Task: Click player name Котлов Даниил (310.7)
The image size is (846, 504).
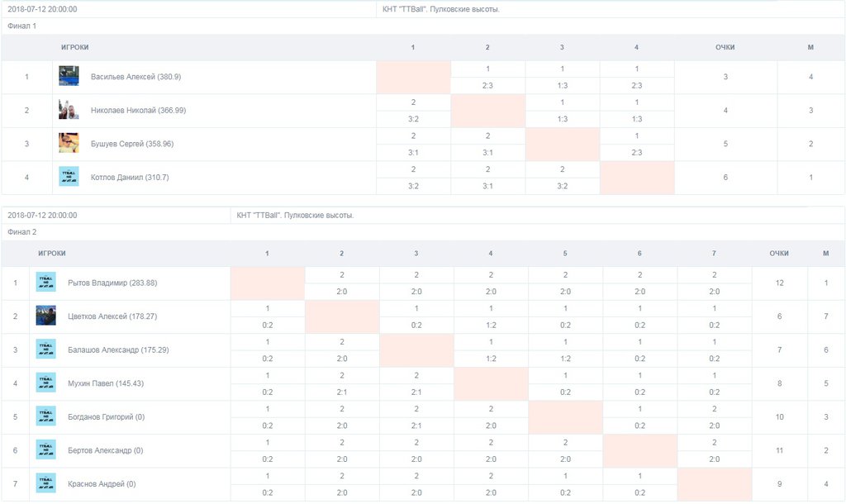Action: coord(130,177)
